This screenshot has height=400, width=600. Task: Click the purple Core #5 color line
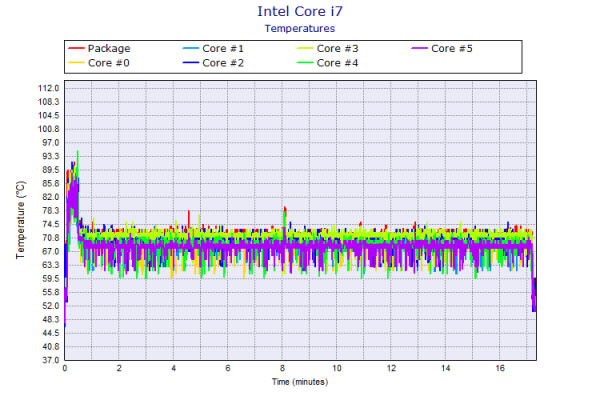pos(420,48)
